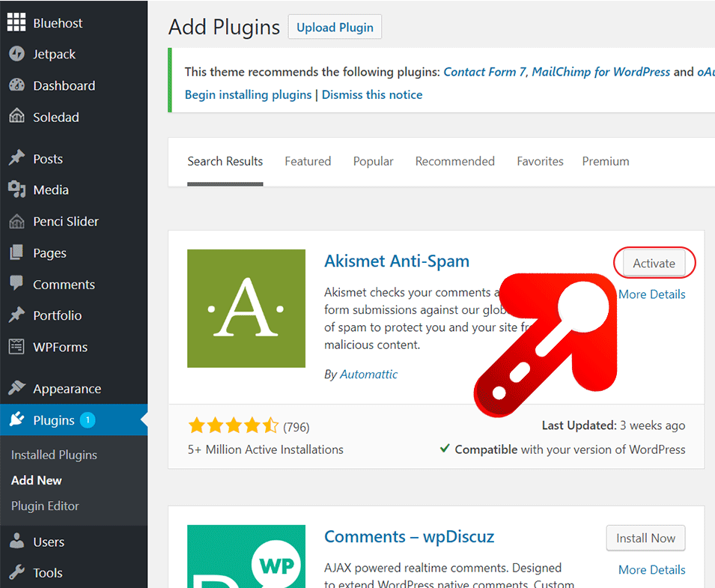Open the Portfolio menu label
The height and width of the screenshot is (588, 715).
(x=58, y=315)
